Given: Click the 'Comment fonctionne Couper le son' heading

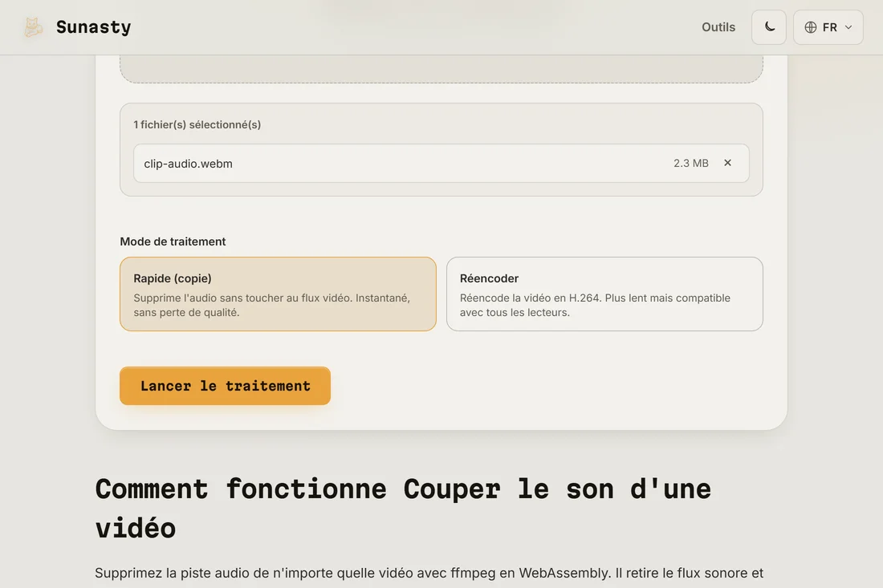Looking at the screenshot, I should pos(403,508).
